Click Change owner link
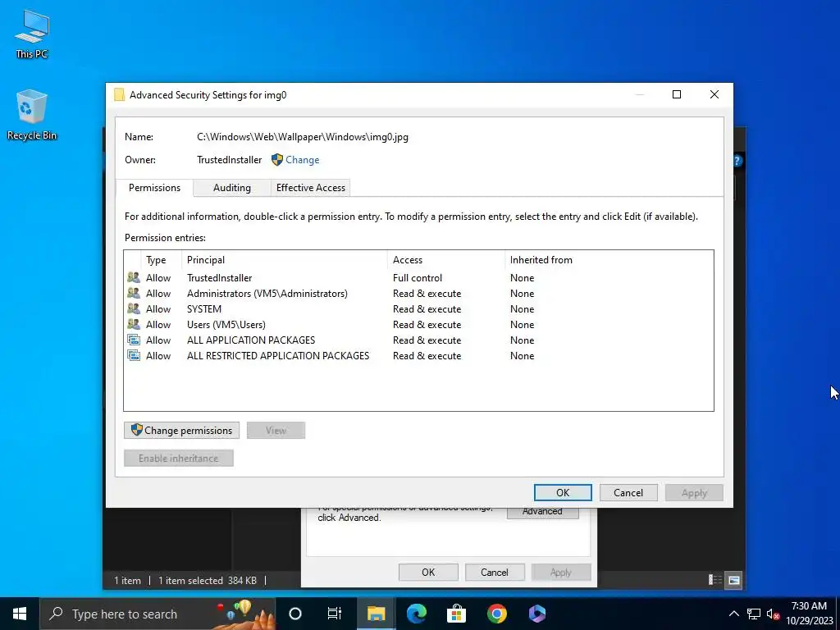This screenshot has height=630, width=840. tap(302, 160)
